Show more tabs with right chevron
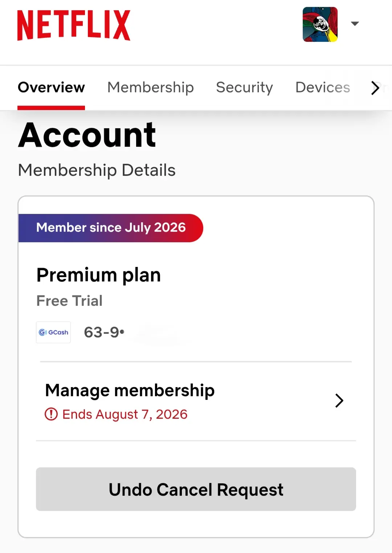 375,88
